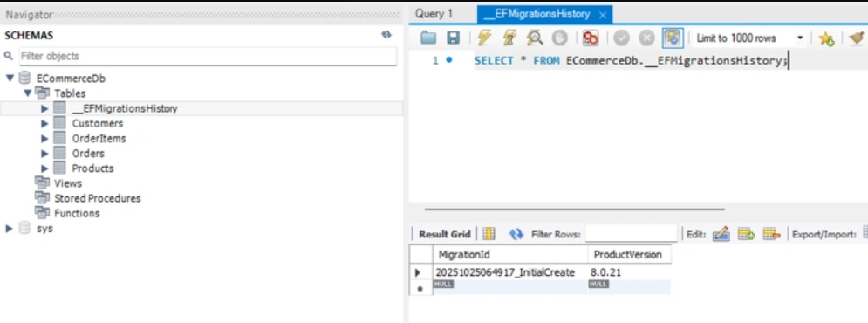This screenshot has width=868, height=323.
Task: Open a SQL script file icon
Action: point(428,38)
